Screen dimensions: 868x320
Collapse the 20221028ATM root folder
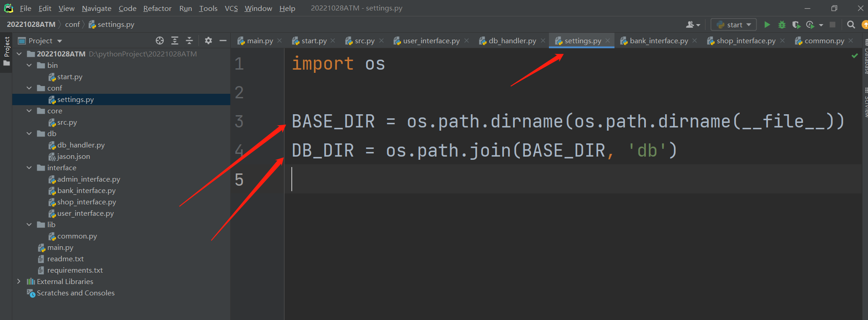pyautogui.click(x=19, y=54)
